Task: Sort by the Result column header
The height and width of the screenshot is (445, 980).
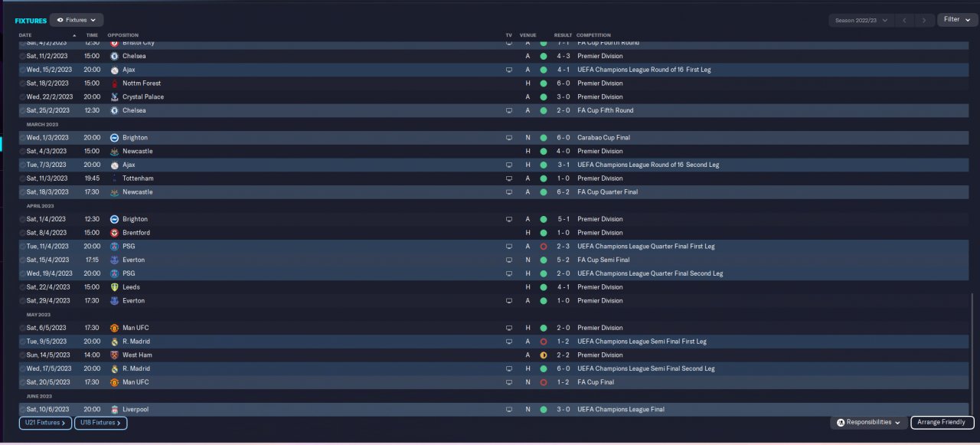Action: click(x=563, y=35)
